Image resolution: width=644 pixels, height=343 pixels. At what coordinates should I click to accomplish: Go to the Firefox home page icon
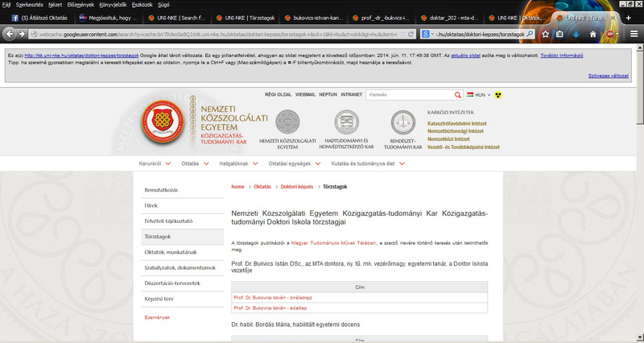point(593,35)
